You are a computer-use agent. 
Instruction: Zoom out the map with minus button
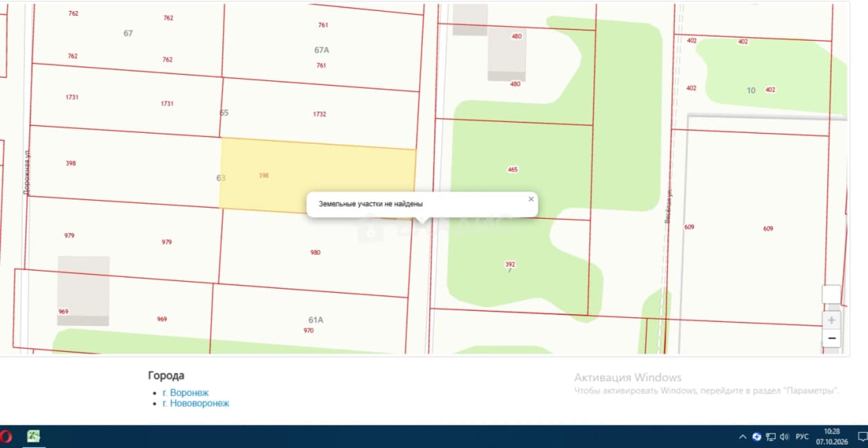tap(831, 339)
